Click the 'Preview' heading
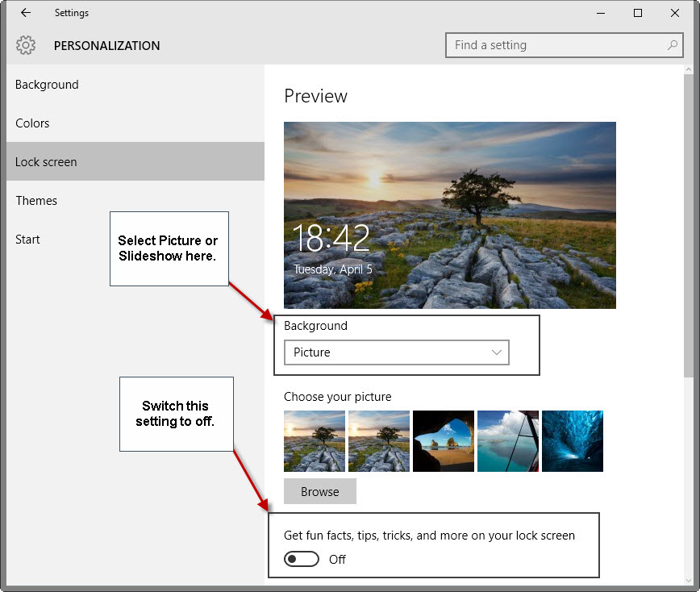 pyautogui.click(x=315, y=96)
